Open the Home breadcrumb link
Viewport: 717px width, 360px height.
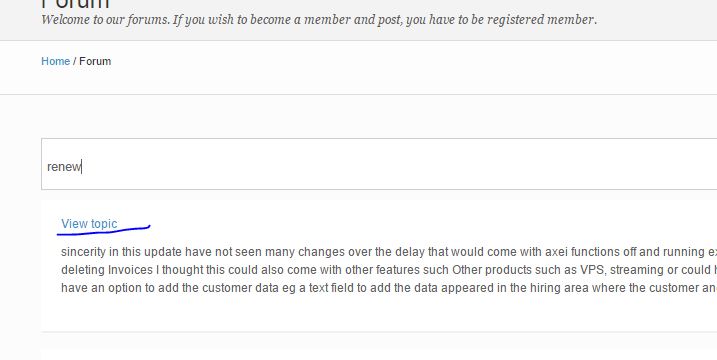[x=55, y=61]
